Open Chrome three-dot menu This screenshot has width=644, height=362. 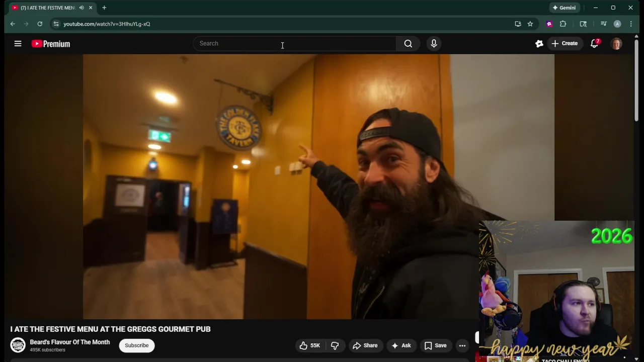(x=631, y=24)
